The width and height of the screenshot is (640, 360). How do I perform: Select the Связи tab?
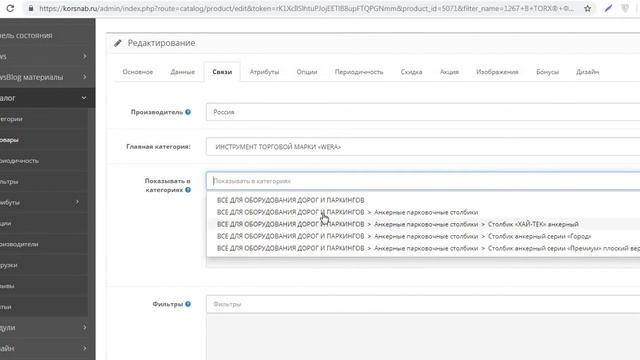tap(222, 72)
